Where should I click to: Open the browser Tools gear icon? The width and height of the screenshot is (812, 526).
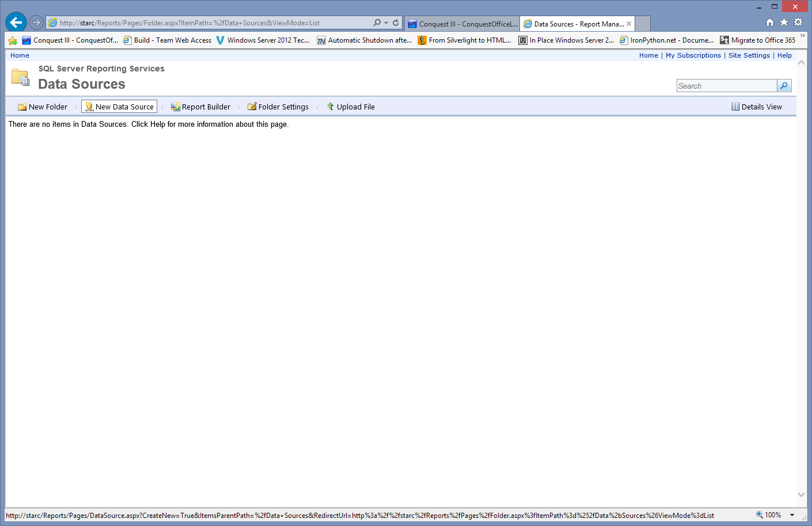coord(798,22)
